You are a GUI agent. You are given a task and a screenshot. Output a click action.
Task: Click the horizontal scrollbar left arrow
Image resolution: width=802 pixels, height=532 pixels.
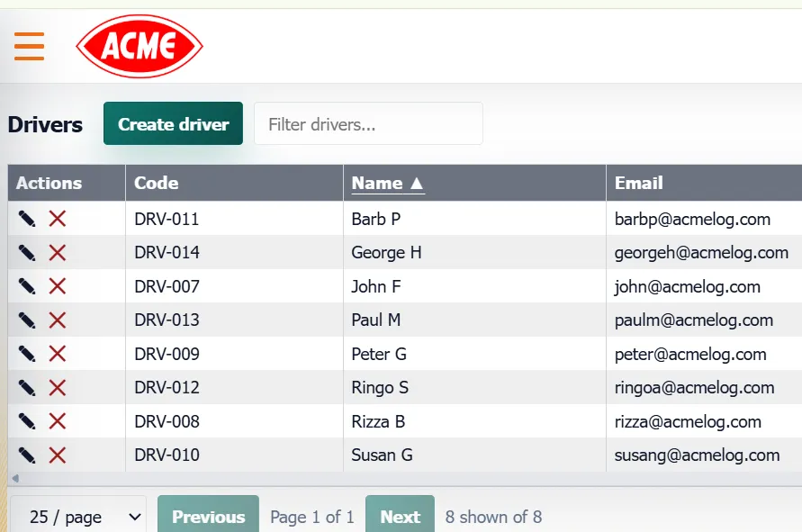(x=15, y=478)
